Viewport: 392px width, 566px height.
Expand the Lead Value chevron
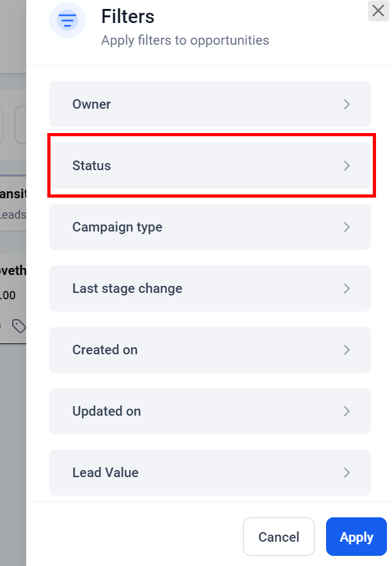[347, 473]
